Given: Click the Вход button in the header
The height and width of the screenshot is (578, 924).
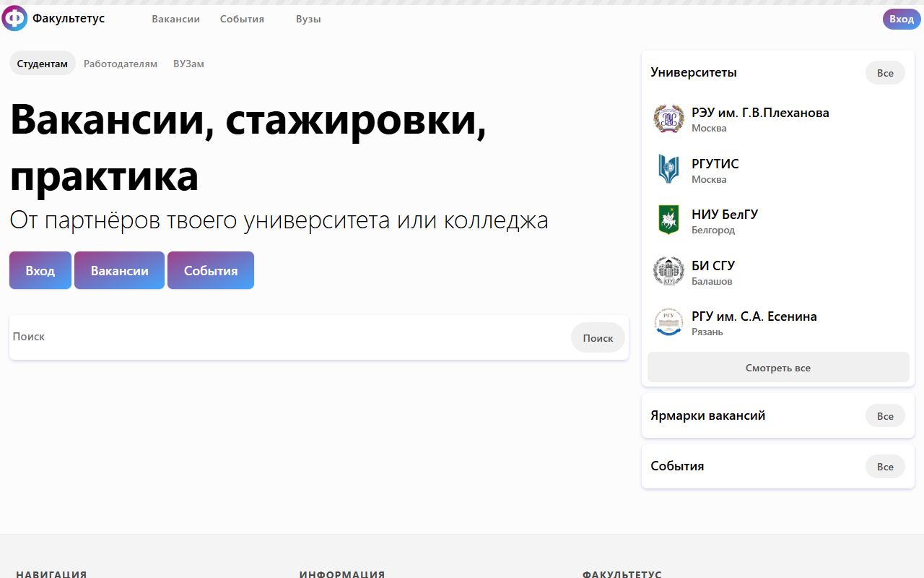Looking at the screenshot, I should tap(902, 20).
